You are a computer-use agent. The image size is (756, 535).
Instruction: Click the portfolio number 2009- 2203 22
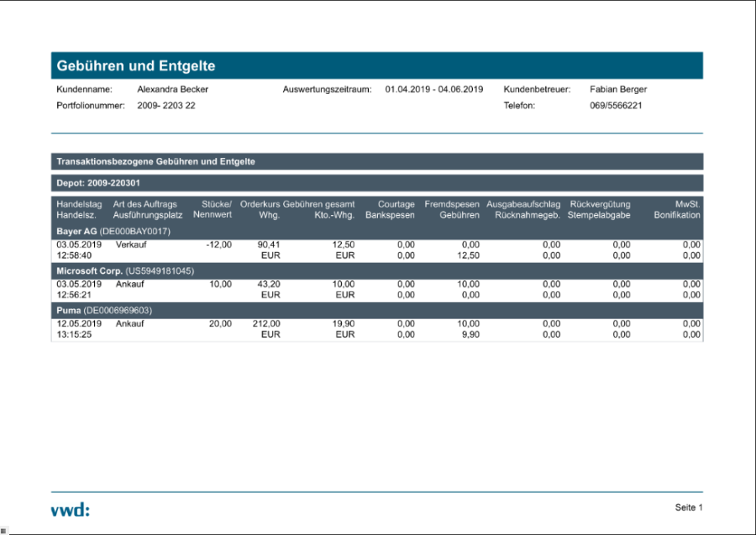point(166,106)
